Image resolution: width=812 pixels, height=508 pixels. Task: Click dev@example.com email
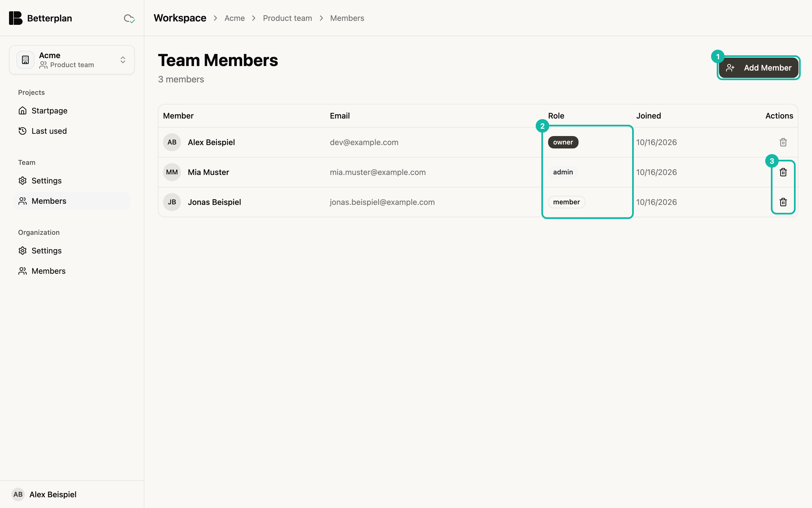(364, 142)
